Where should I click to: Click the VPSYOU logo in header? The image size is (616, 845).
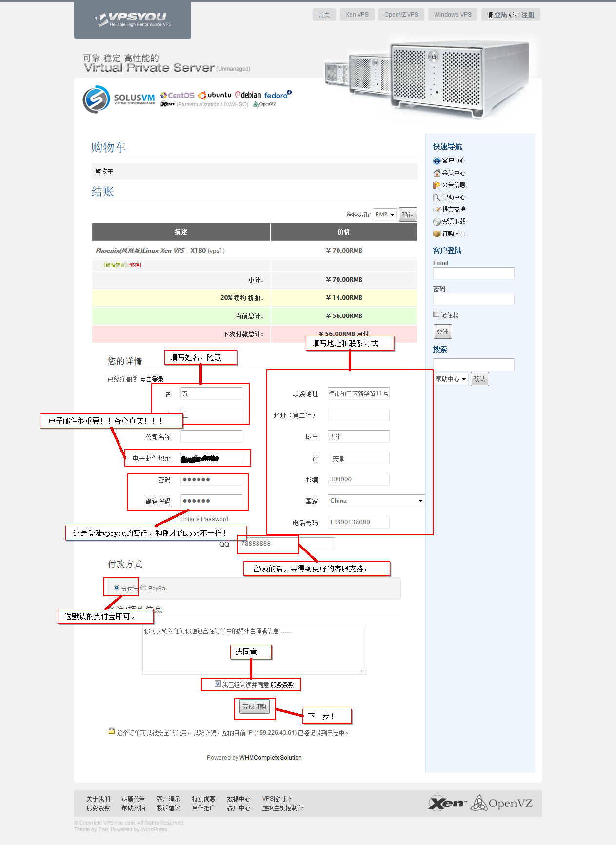pyautogui.click(x=133, y=20)
